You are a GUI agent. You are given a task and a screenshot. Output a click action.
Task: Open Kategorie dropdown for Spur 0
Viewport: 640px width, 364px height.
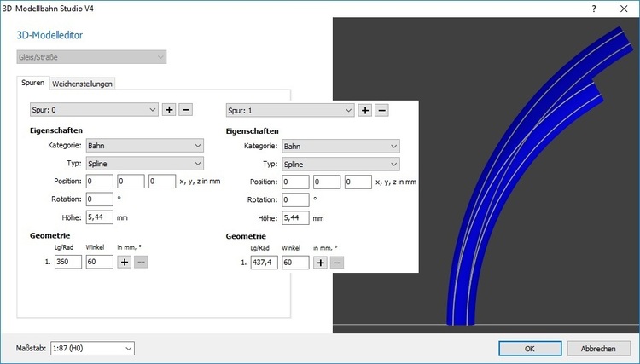point(145,146)
